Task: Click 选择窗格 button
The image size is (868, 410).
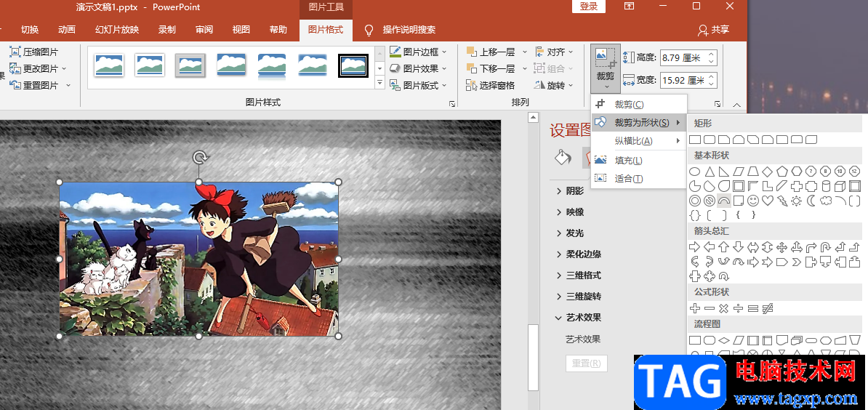Action: (491, 85)
